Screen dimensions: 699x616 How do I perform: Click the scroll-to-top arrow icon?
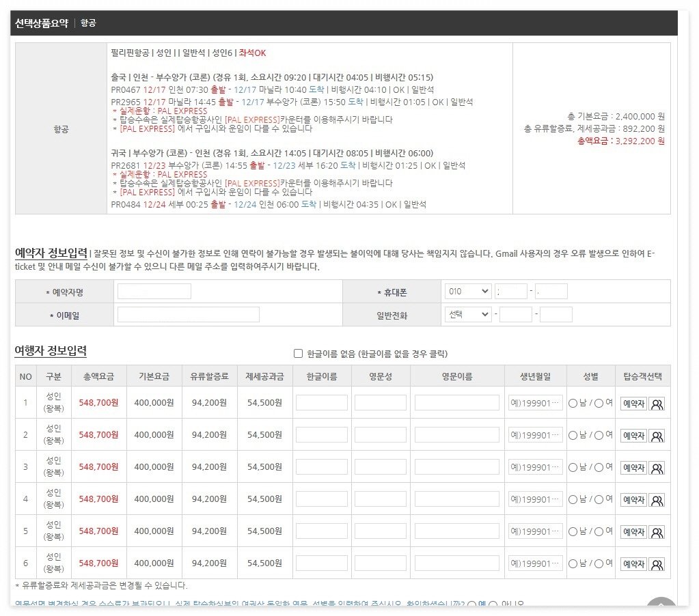coord(661,606)
